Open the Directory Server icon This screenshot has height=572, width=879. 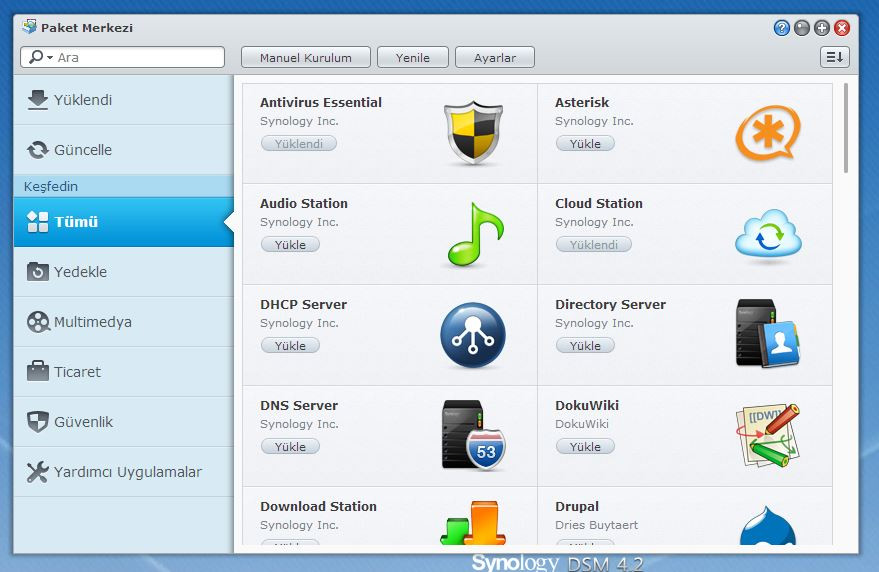(768, 334)
